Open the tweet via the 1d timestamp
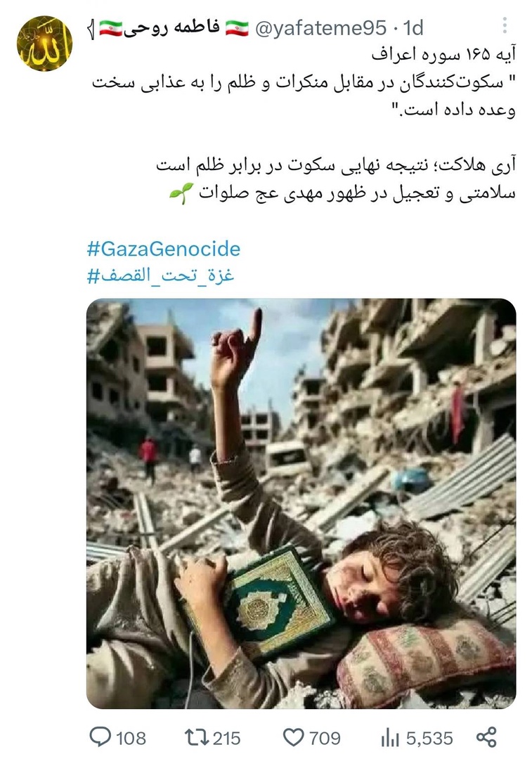Screen dimensions: 532x759 click(x=413, y=28)
